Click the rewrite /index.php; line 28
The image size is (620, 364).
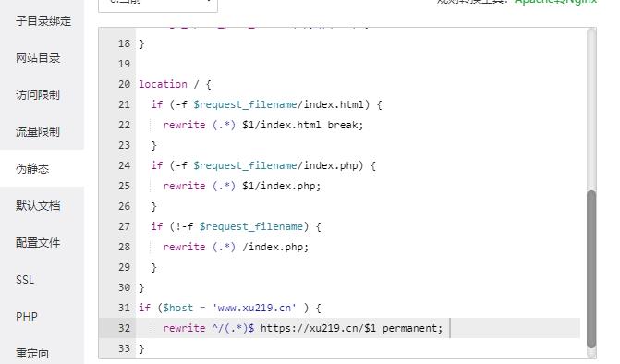tap(236, 247)
